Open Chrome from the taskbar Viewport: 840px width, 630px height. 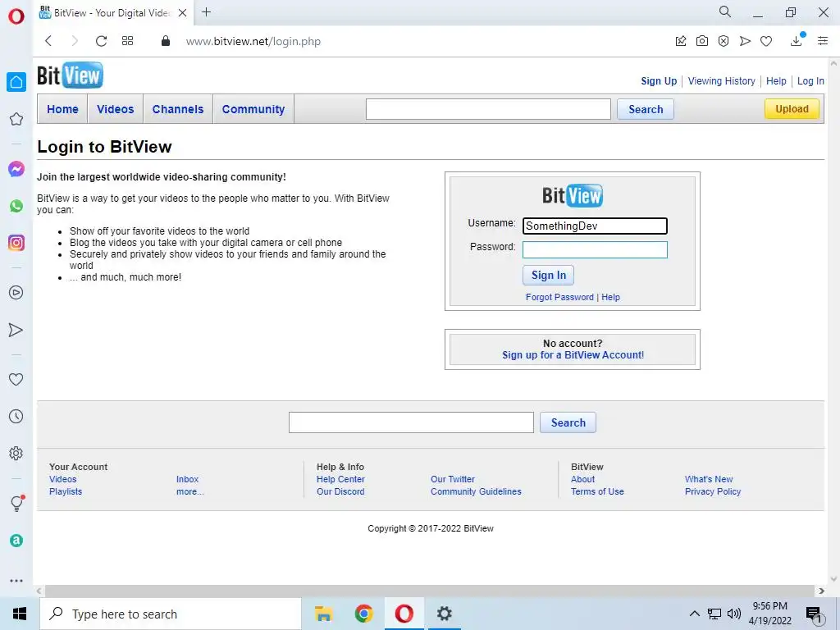click(x=363, y=614)
